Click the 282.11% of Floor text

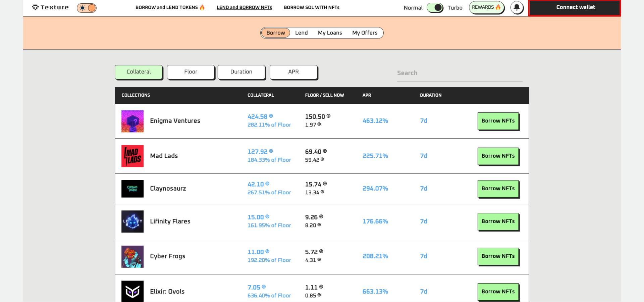pyautogui.click(x=269, y=125)
